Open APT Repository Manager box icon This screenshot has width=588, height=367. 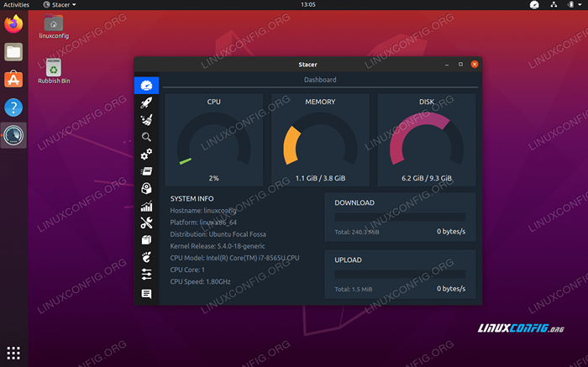click(x=146, y=240)
